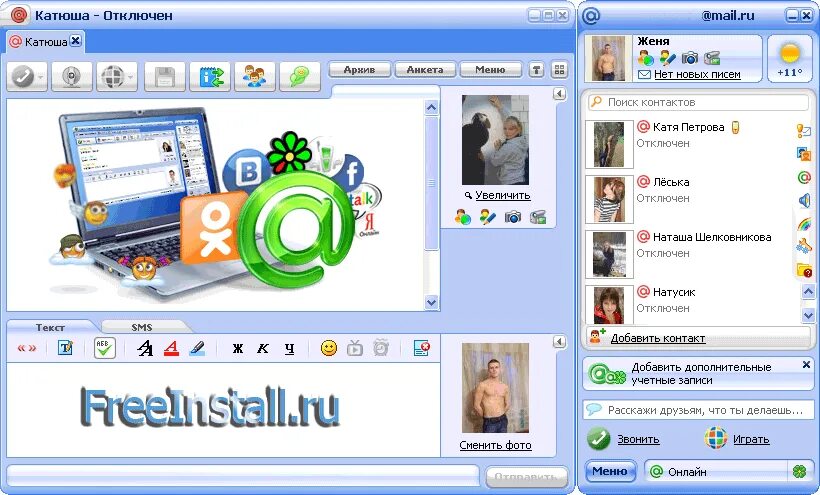Click the Поиск контактов search field

point(699,102)
